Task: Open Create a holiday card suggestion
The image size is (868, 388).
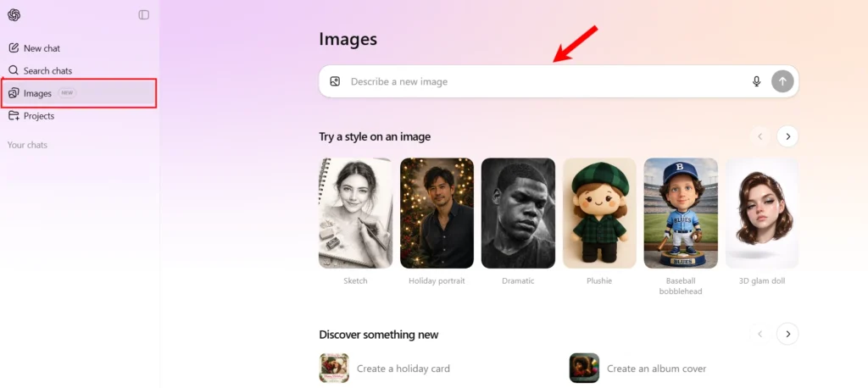Action: click(385, 368)
